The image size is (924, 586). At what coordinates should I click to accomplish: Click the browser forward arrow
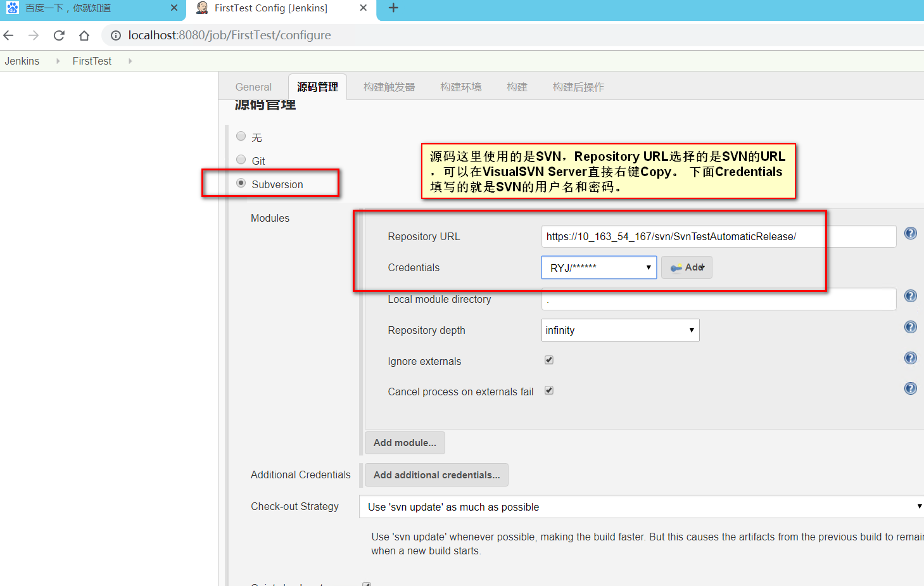coord(34,35)
